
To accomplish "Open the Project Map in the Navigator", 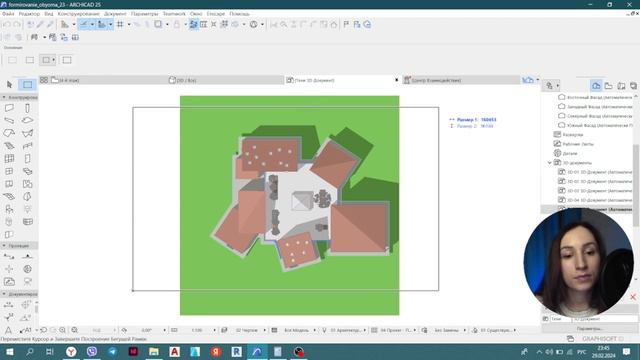I will point(596,86).
